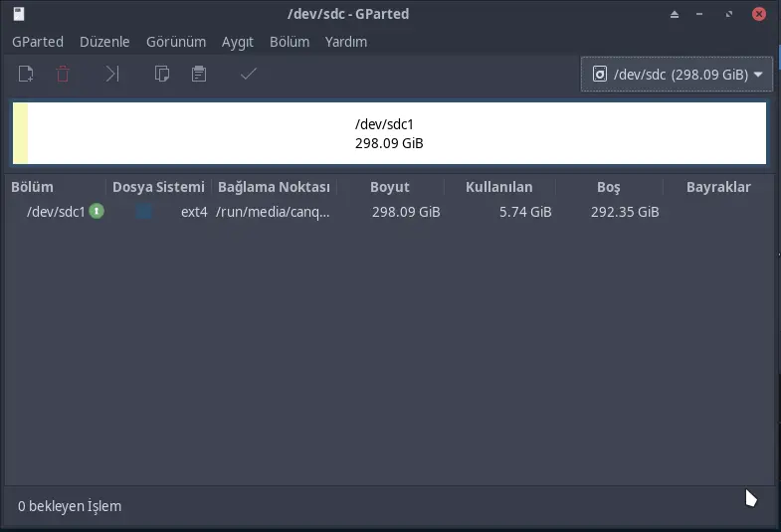Click the Dosya Sistemi column header
This screenshot has width=781, height=532.
pyautogui.click(x=158, y=187)
